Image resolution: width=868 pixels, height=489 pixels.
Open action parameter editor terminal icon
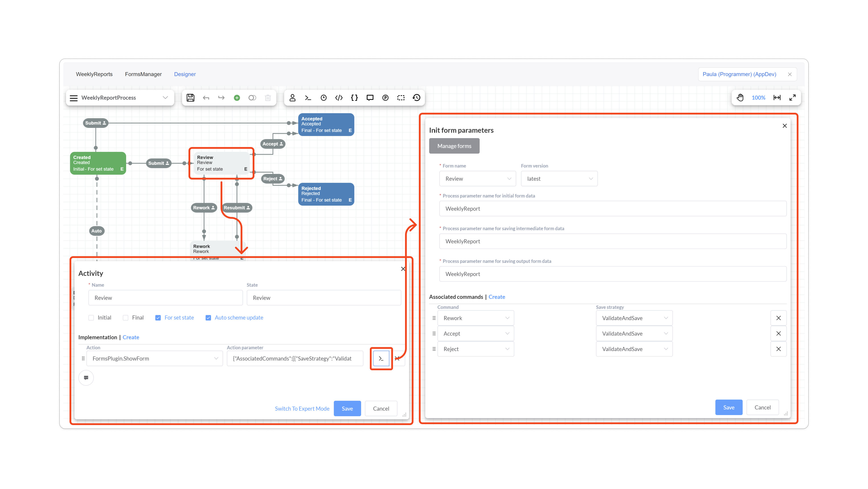point(381,359)
